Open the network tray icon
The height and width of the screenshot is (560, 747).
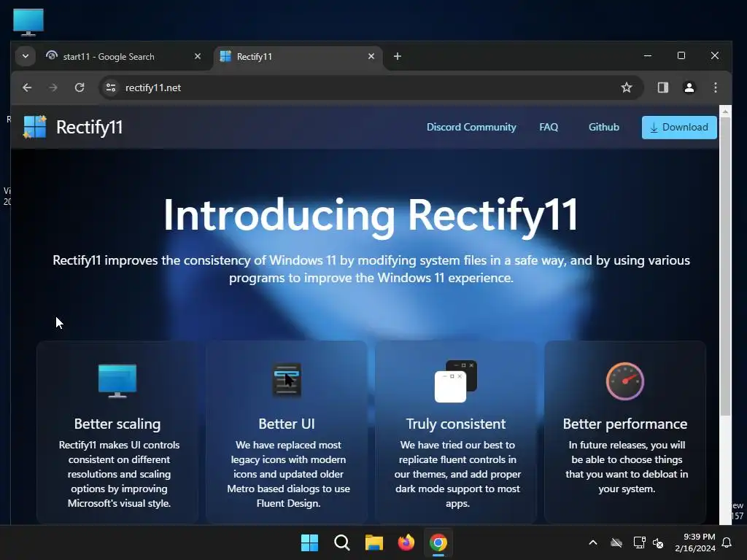pos(639,542)
